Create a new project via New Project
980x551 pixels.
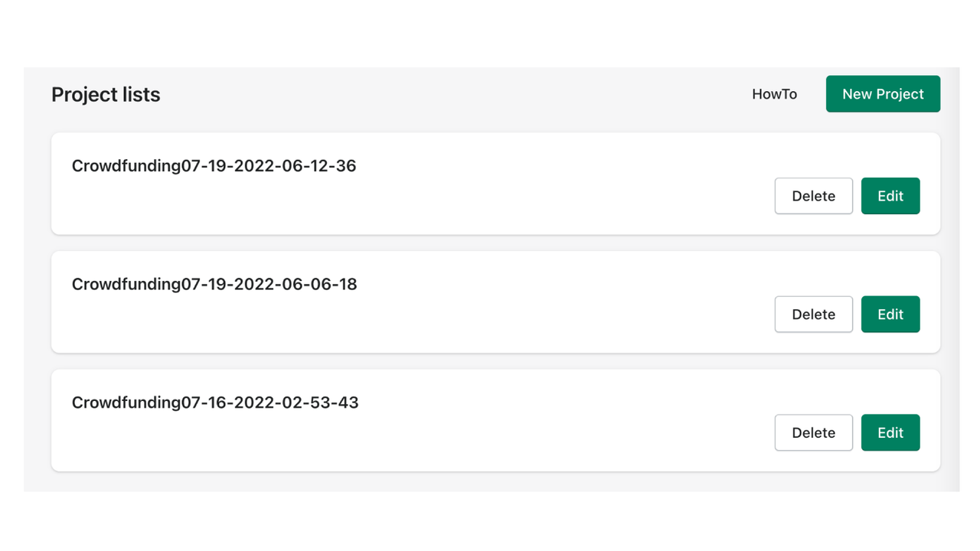point(882,93)
